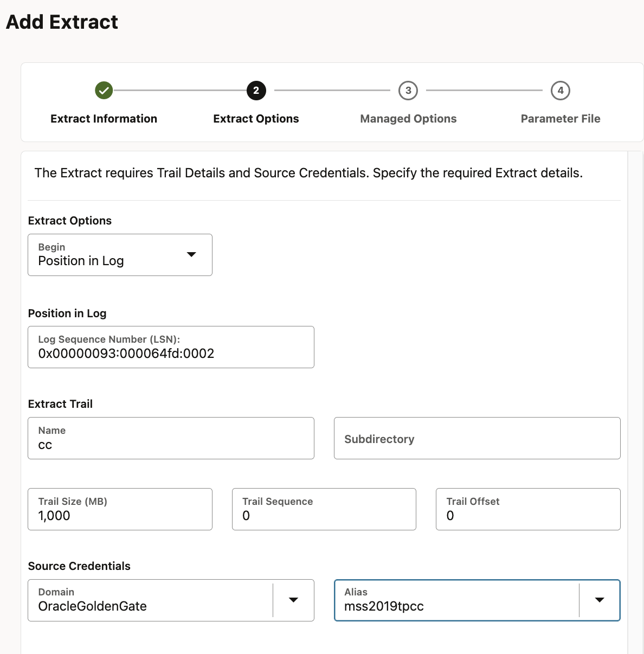Click the empty Subdirectory field

[x=477, y=438]
